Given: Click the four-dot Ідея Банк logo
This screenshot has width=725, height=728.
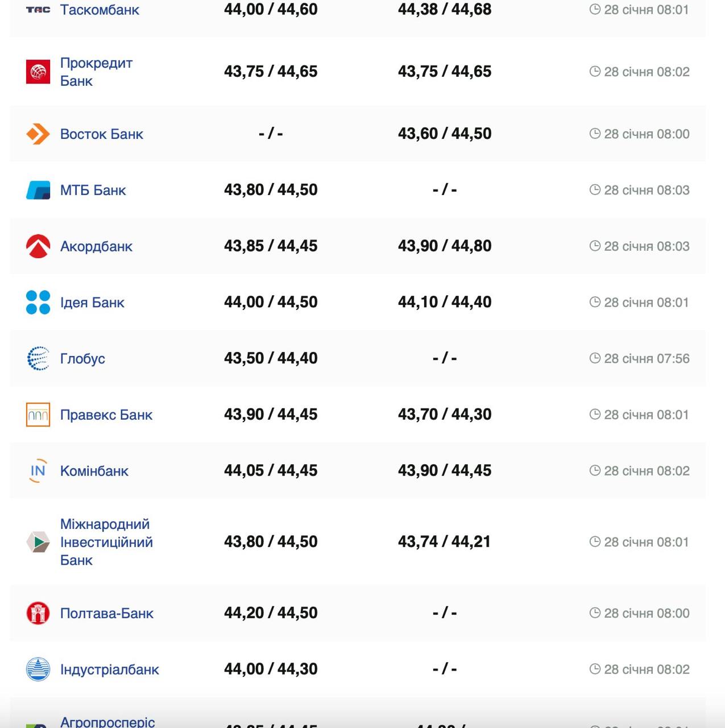Looking at the screenshot, I should coord(38,303).
